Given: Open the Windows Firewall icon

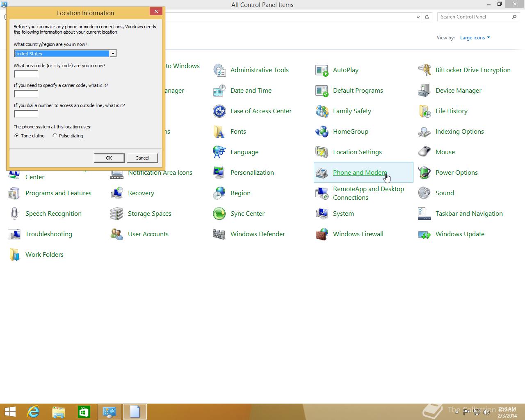Looking at the screenshot, I should point(322,234).
